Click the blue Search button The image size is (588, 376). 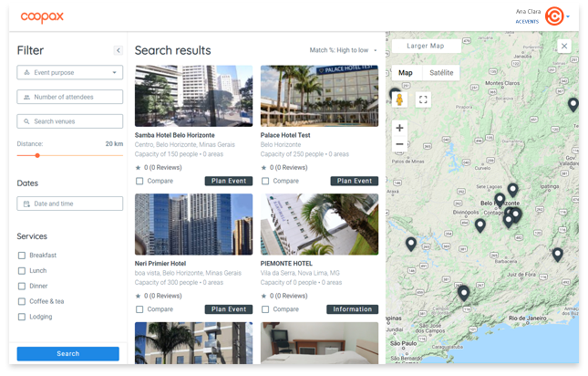coord(67,353)
